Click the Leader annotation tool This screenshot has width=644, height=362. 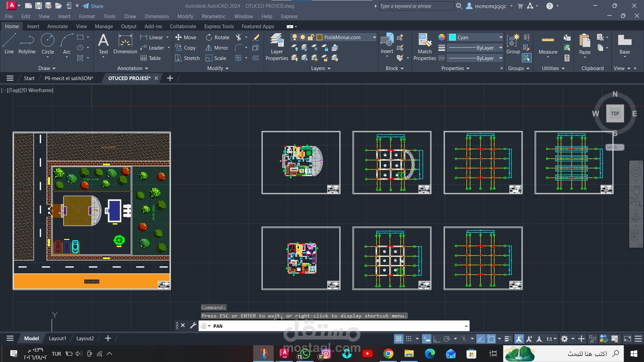[x=153, y=48]
